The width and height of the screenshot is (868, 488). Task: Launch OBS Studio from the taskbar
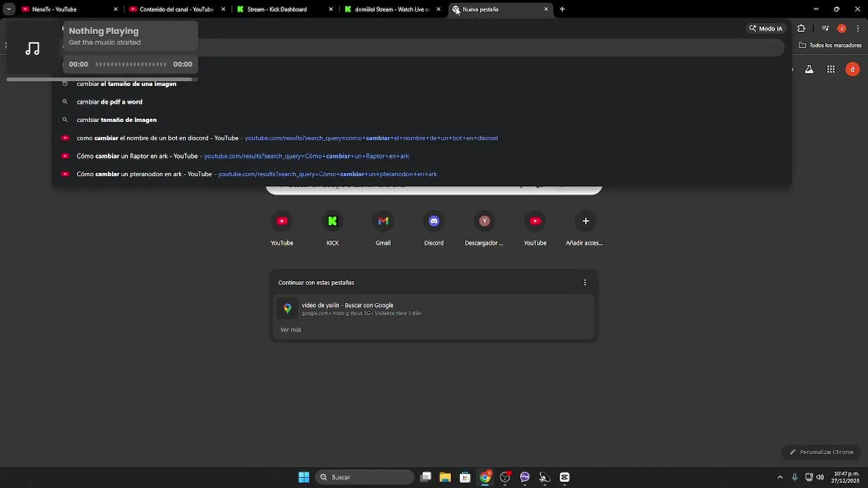505,477
